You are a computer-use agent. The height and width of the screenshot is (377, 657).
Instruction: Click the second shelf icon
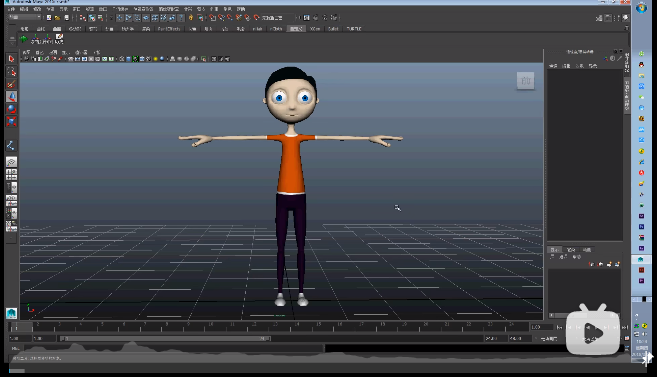[36, 39]
